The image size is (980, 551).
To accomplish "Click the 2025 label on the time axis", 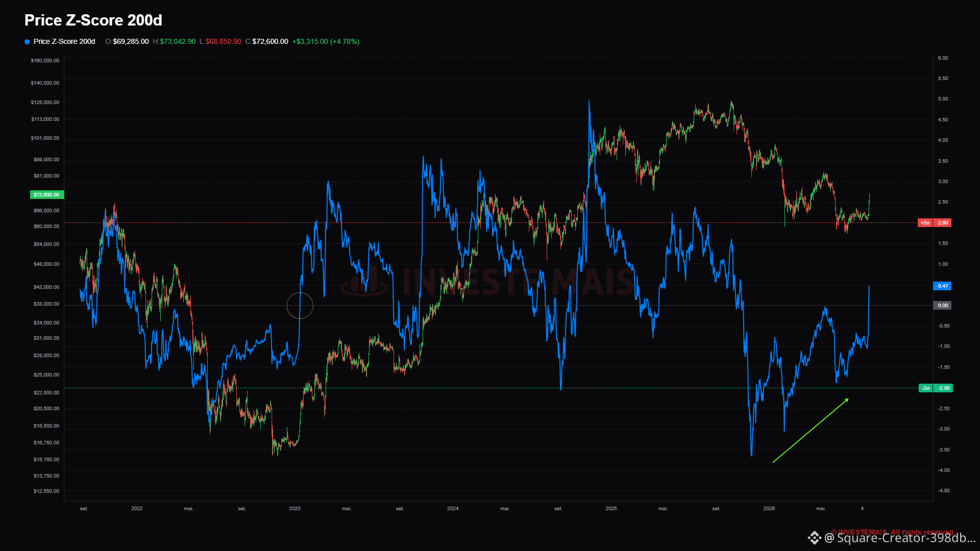I will (x=611, y=509).
